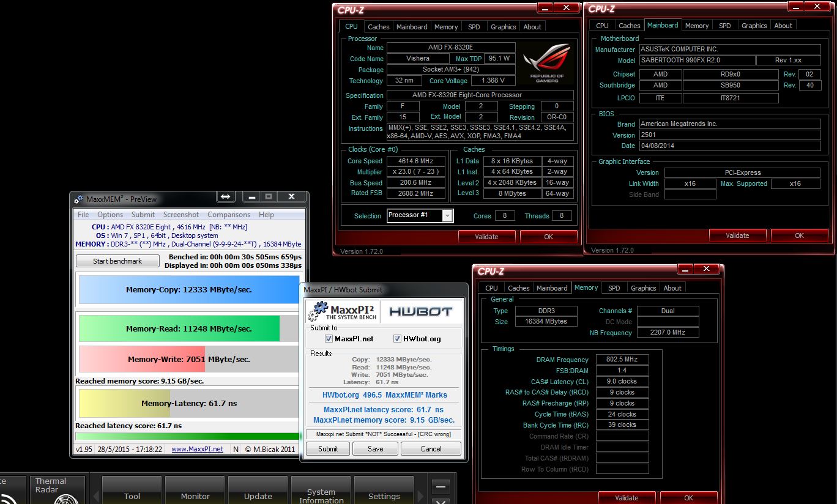Click the Monitor button in bottom toolbar
The width and height of the screenshot is (837, 504).
point(195,491)
